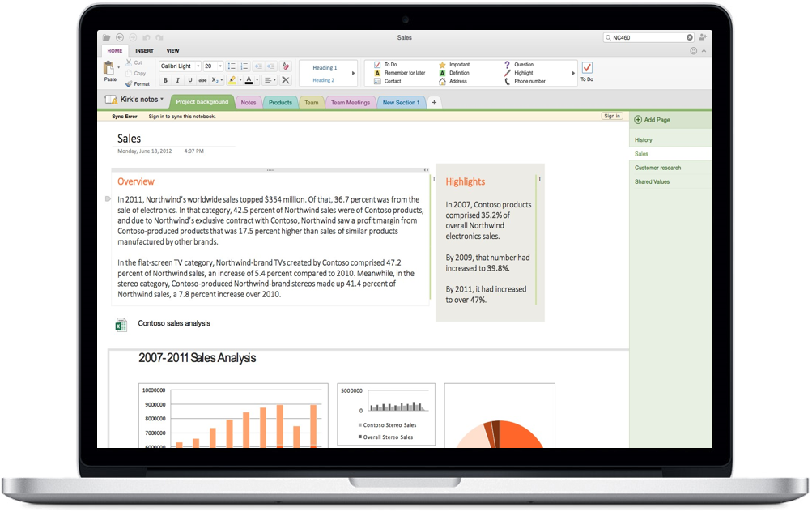Toggle italic formatting
The width and height of the screenshot is (812, 516).
tap(177, 80)
